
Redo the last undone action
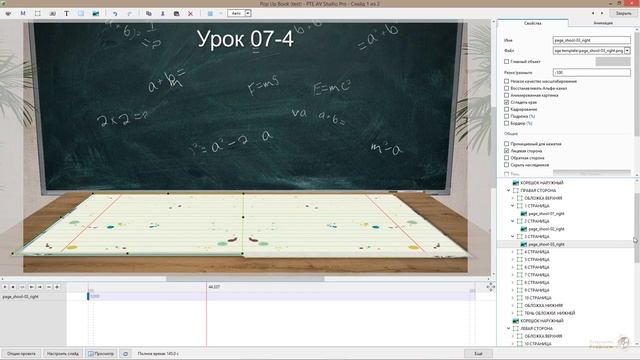[x=129, y=13]
